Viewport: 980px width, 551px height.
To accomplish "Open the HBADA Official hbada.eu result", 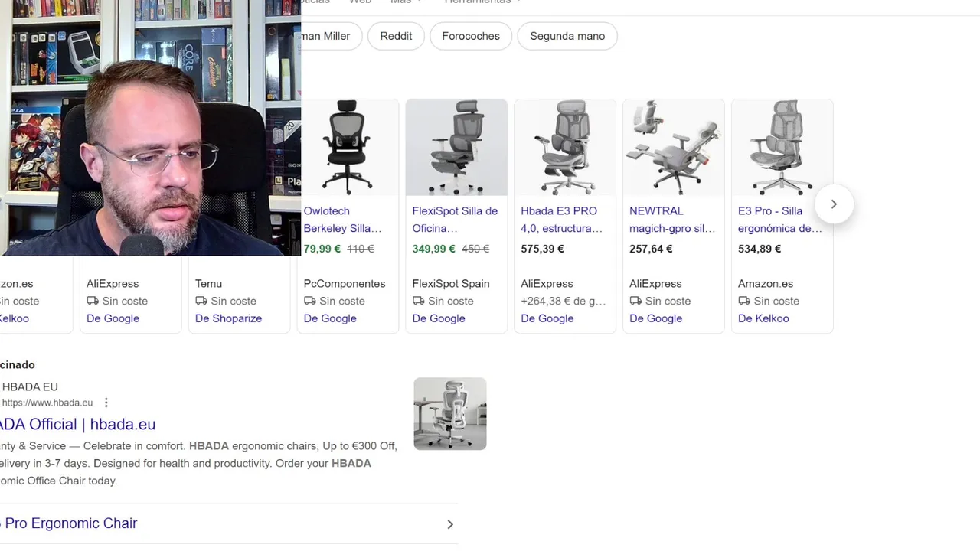I will (78, 424).
